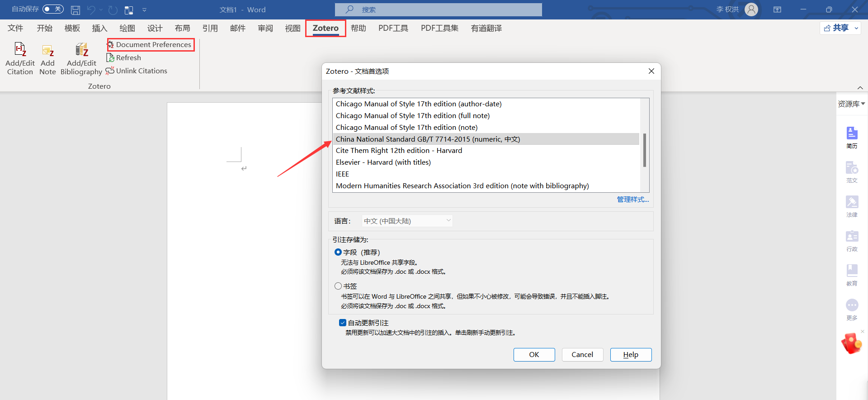
Task: Click the user account avatar
Action: [751, 10]
